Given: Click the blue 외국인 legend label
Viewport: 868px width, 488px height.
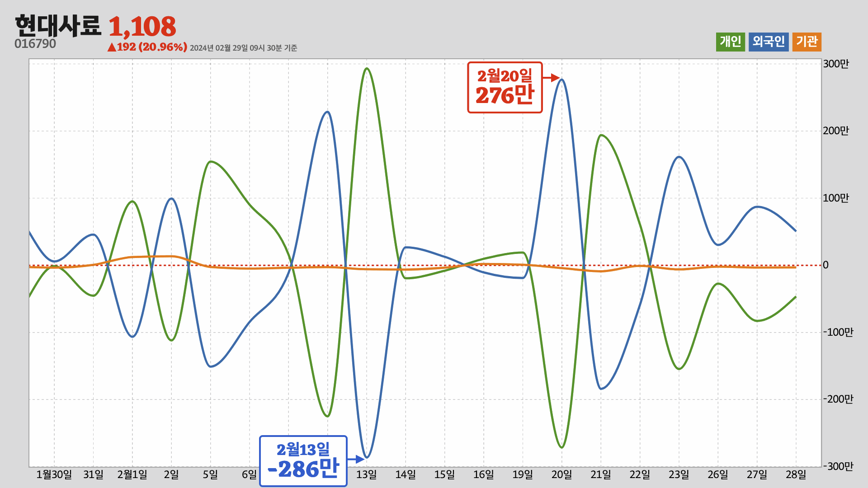Looking at the screenshot, I should tap(769, 42).
